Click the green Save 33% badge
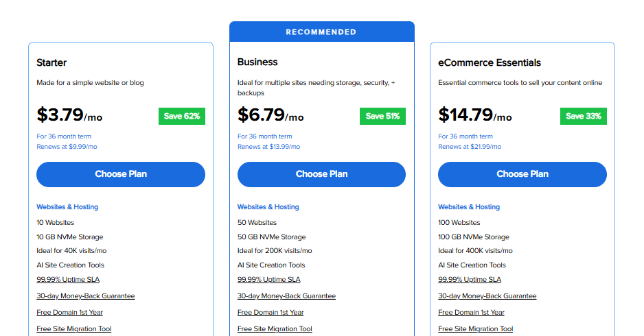The width and height of the screenshot is (644, 336). [x=584, y=117]
